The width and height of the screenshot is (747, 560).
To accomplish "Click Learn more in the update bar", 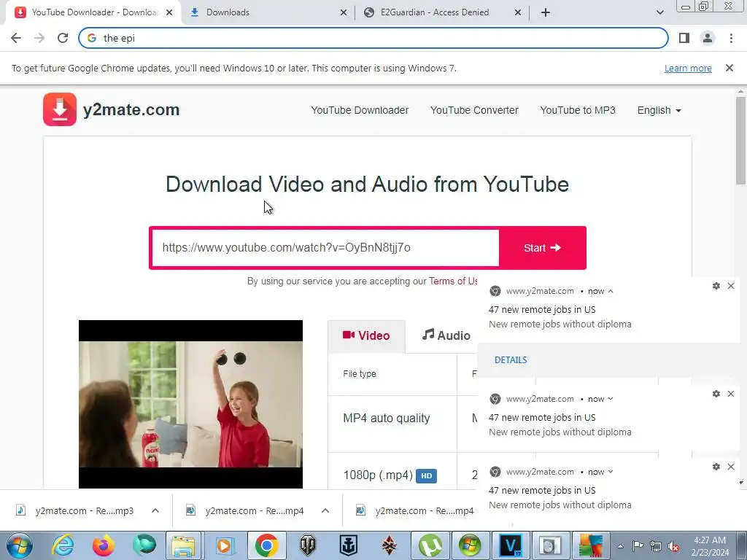I will tap(688, 68).
